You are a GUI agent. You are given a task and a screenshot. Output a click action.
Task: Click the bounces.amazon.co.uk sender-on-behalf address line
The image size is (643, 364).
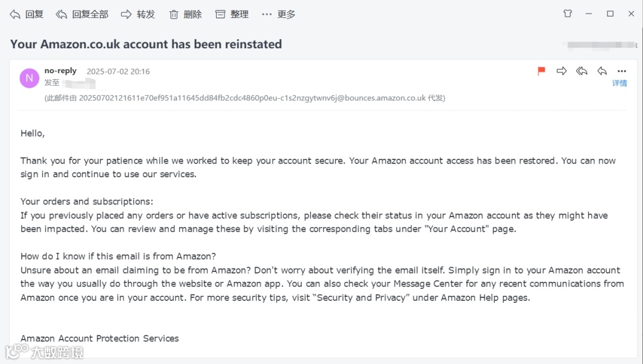pos(244,98)
